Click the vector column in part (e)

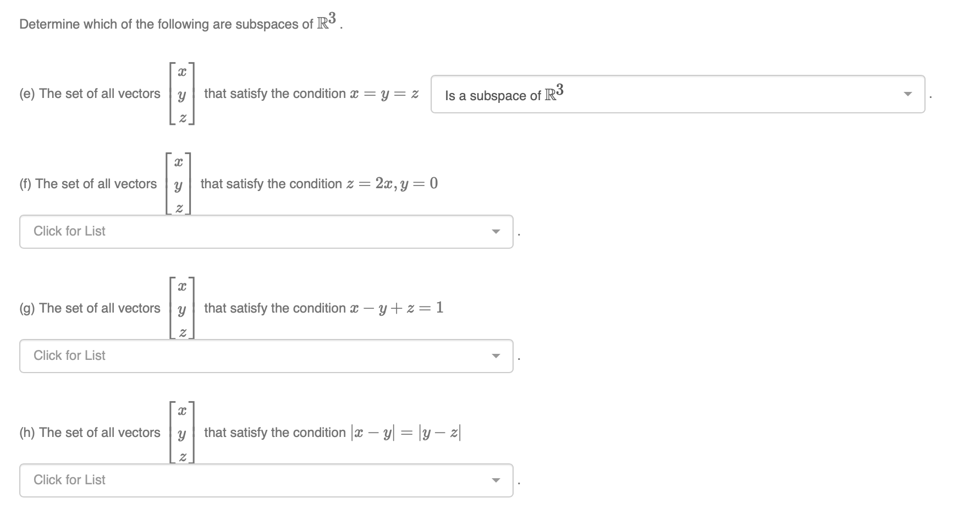click(x=181, y=94)
